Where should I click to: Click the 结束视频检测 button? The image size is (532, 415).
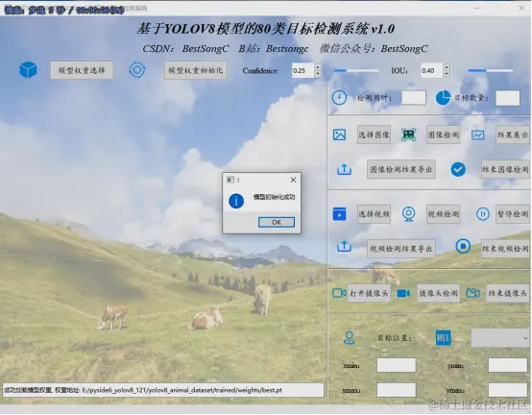coord(505,249)
